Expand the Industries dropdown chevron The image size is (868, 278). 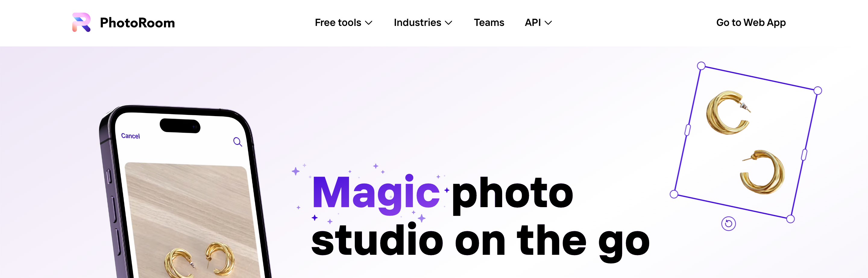(448, 23)
